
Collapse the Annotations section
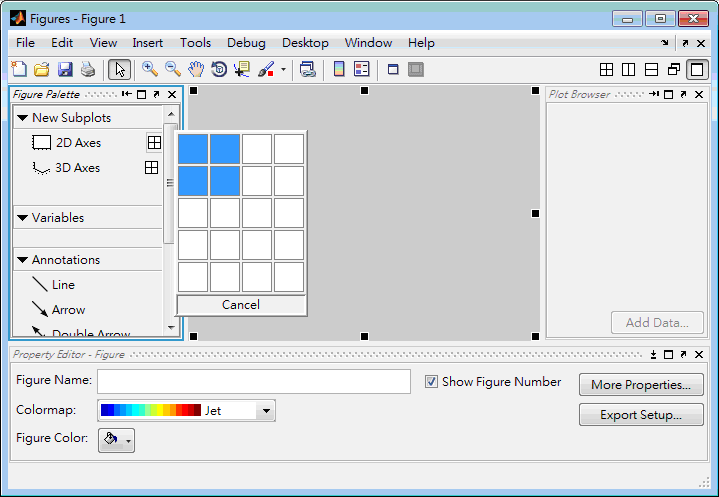point(22,260)
